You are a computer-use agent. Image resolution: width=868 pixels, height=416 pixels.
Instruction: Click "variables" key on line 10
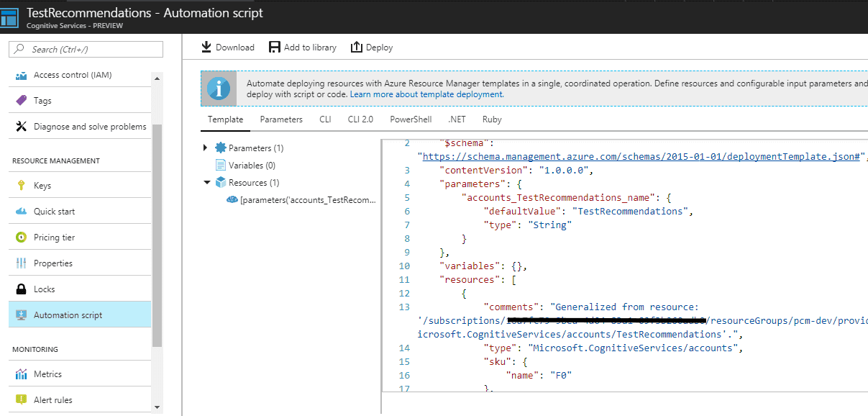coord(470,266)
